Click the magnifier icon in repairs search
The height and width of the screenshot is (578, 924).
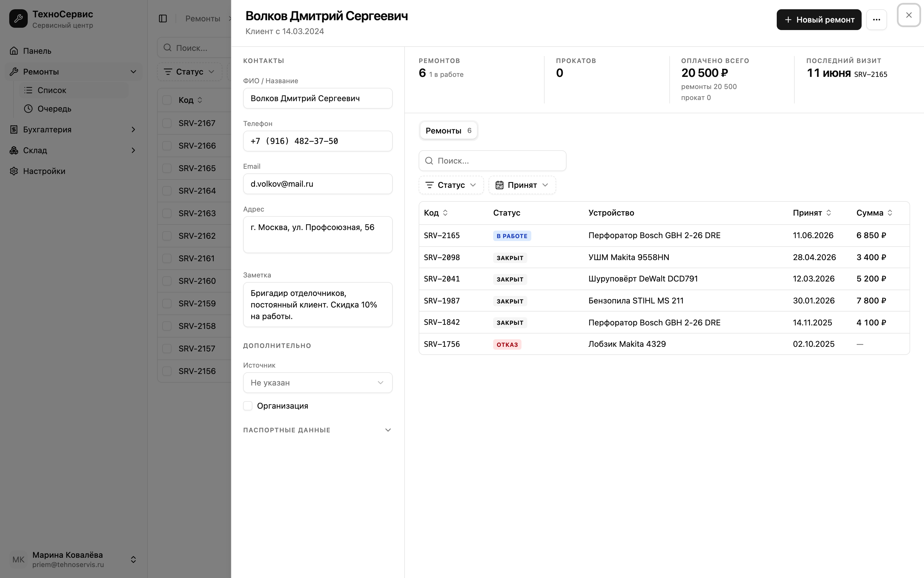(x=429, y=161)
